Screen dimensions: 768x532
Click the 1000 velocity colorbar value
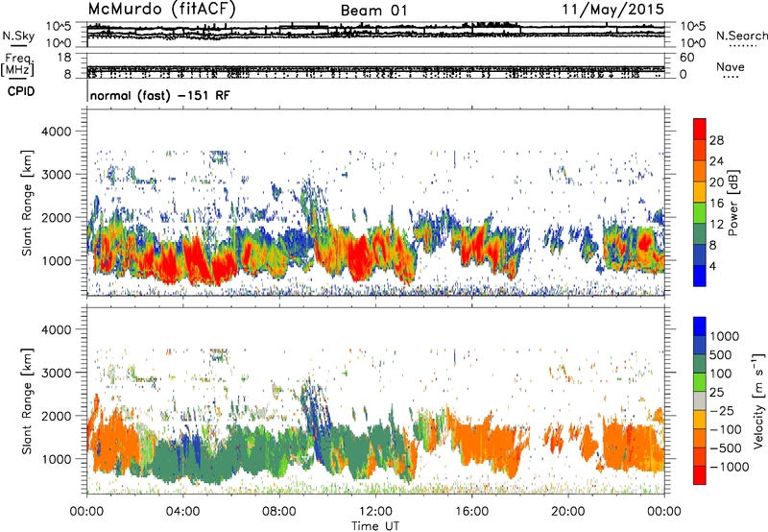(x=725, y=336)
